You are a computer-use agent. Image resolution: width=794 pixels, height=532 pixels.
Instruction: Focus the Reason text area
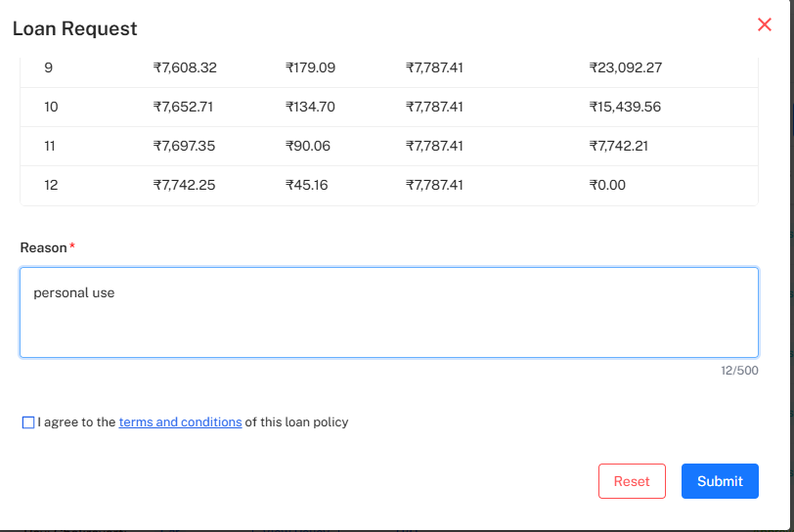[x=389, y=312]
